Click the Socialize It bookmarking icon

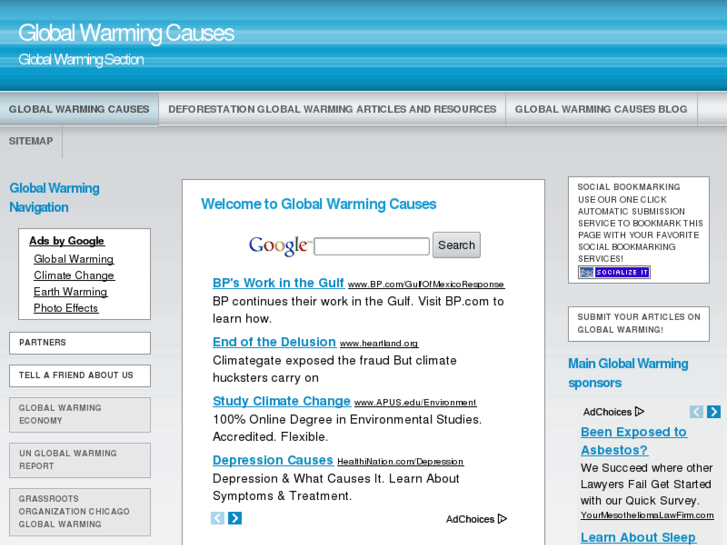click(614, 272)
